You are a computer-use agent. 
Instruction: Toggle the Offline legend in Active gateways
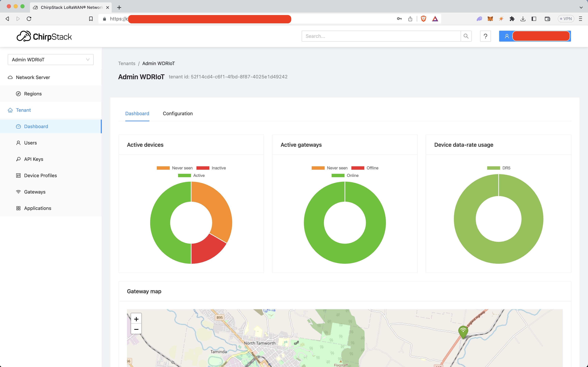(365, 168)
